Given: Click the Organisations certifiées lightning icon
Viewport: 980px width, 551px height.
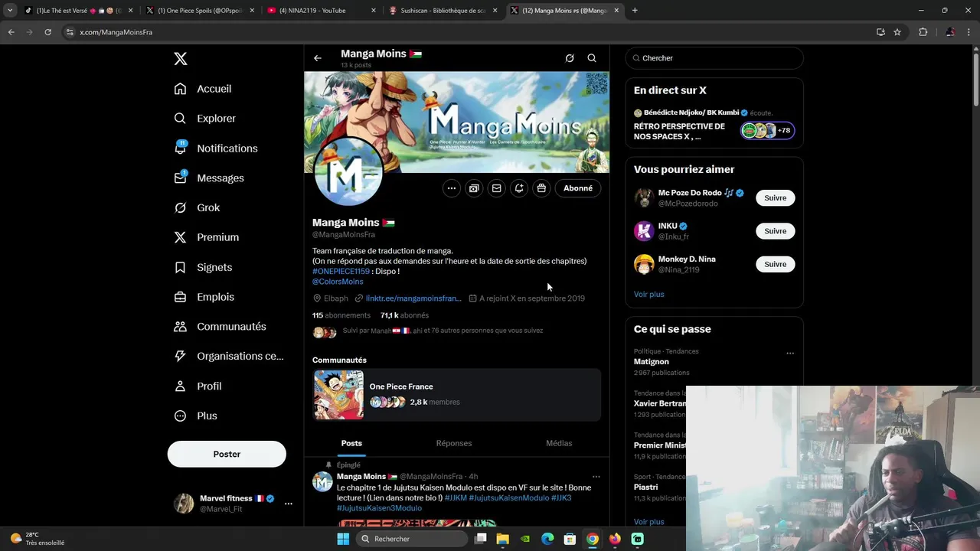Looking at the screenshot, I should pos(180,356).
